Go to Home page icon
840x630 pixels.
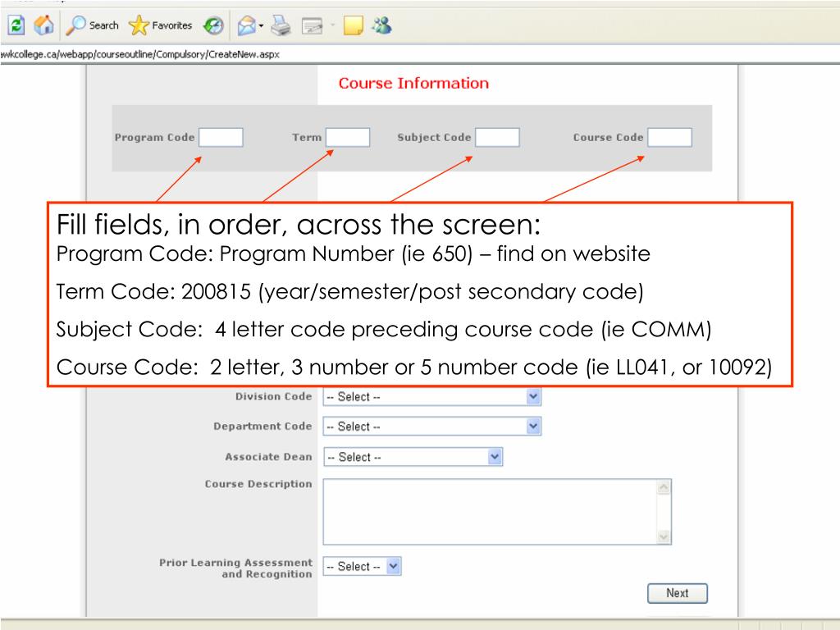tap(44, 25)
